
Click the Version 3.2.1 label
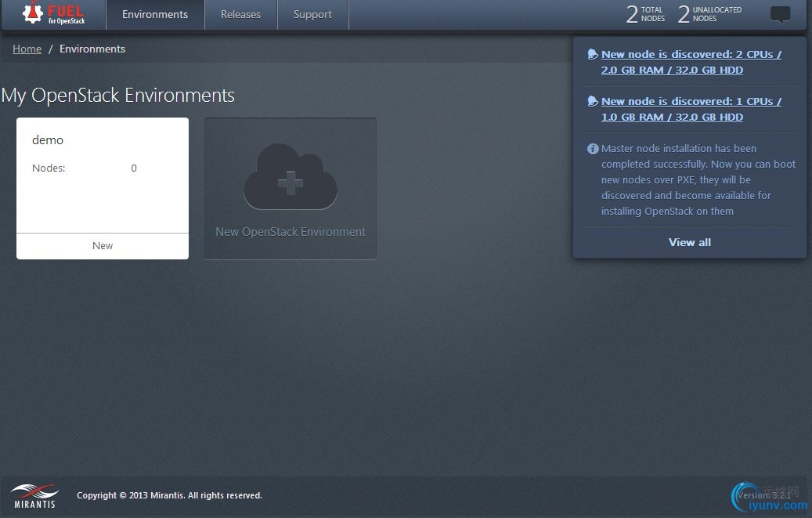pyautogui.click(x=764, y=495)
